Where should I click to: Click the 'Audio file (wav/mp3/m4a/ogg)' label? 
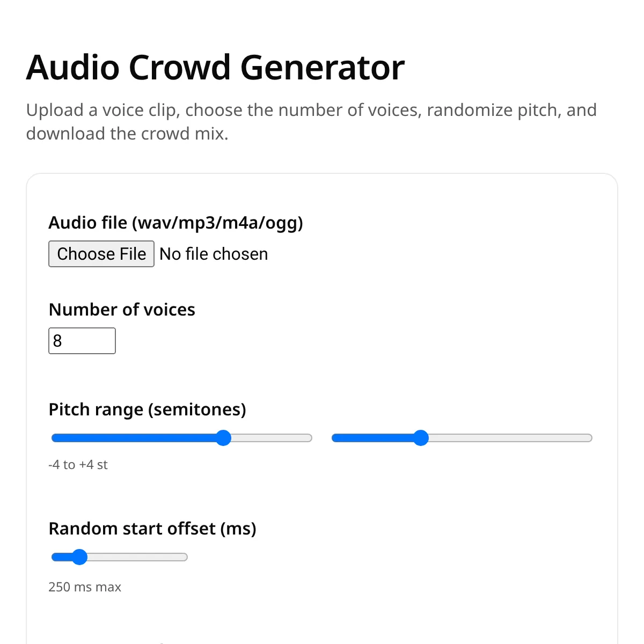point(176,222)
